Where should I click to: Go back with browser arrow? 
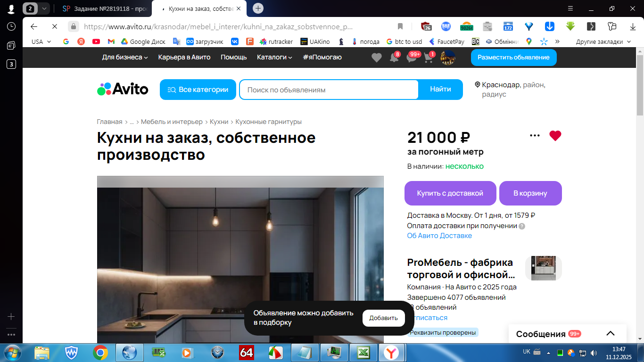(34, 26)
